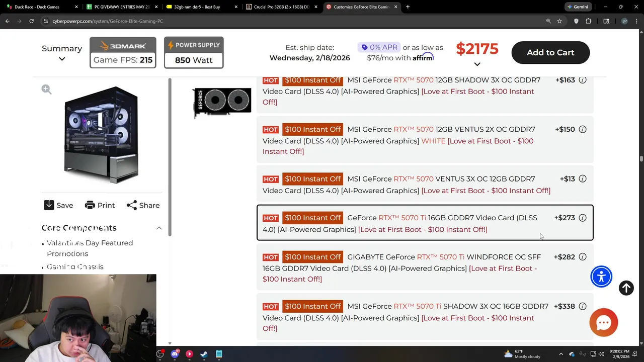Click the Power Supply 850 Watt badge
This screenshot has height=362, width=644.
194,53
